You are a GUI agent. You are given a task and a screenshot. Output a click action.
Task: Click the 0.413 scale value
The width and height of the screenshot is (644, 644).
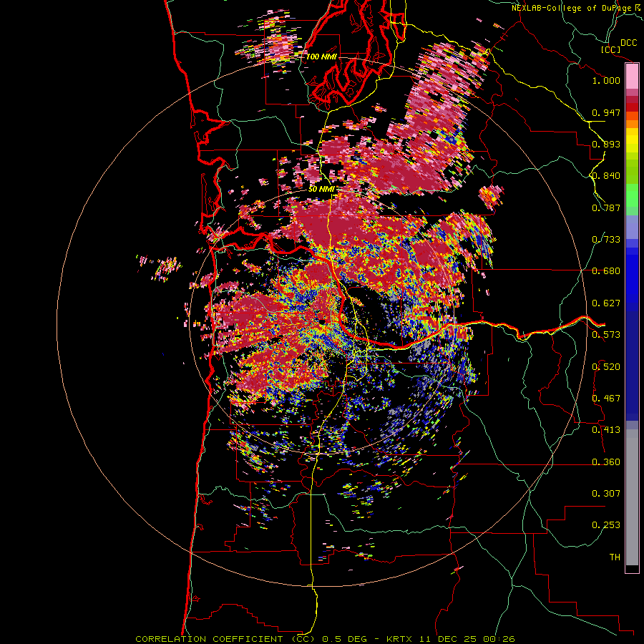tap(606, 430)
